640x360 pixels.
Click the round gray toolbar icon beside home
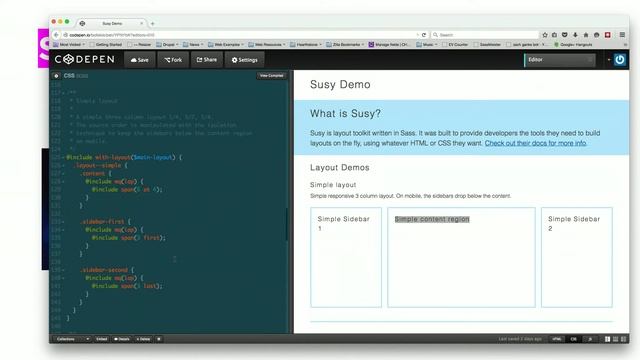click(596, 35)
